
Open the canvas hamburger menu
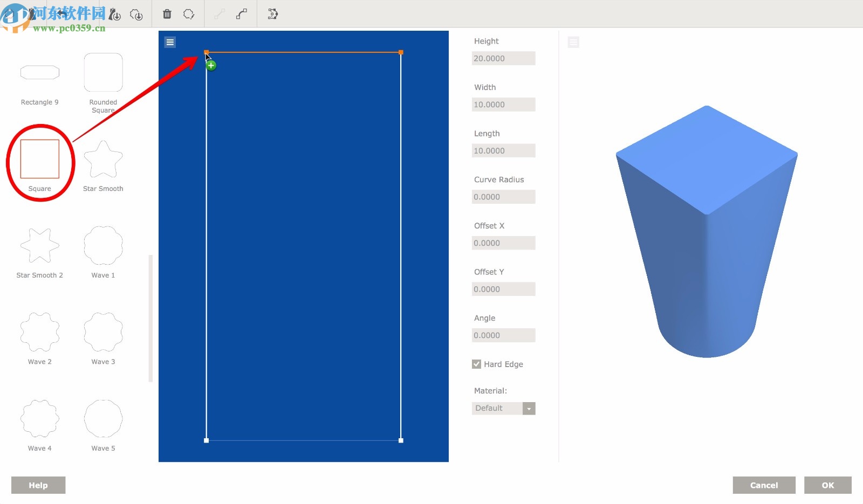tap(170, 42)
